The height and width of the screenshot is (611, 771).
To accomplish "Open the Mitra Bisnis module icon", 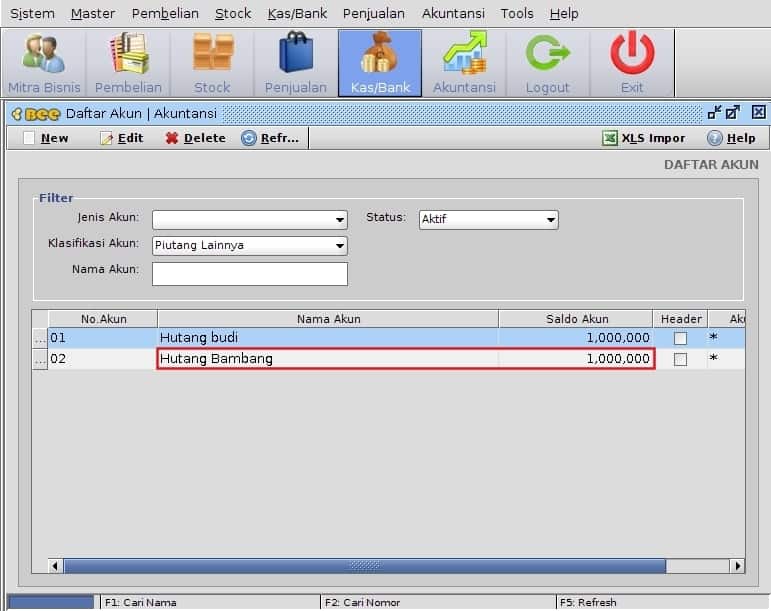I will coord(44,63).
